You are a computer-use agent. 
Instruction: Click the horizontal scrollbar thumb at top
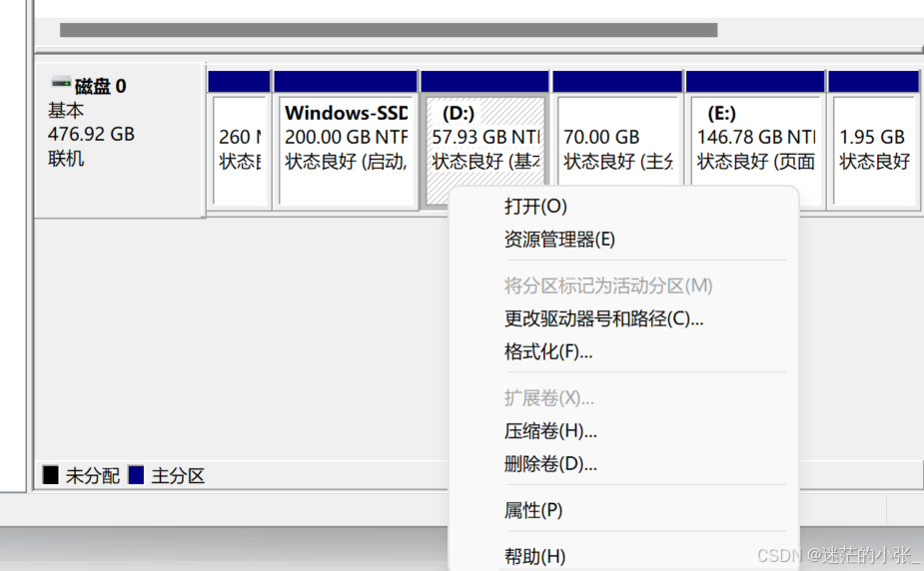pyautogui.click(x=389, y=30)
